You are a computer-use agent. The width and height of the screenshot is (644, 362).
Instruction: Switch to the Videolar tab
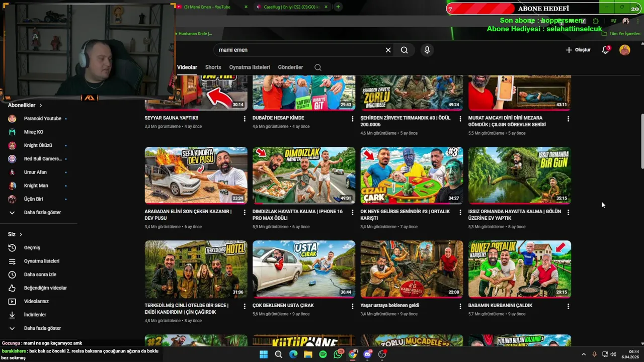[187, 67]
